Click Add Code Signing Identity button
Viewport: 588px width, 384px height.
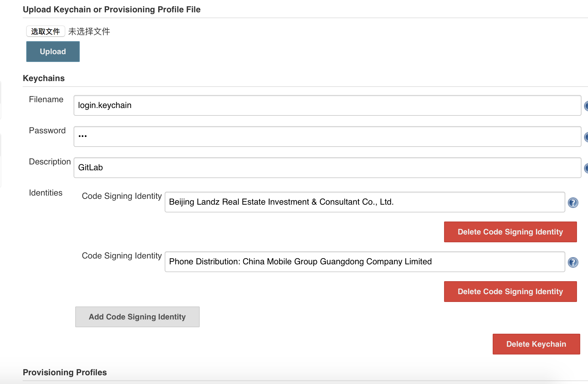click(x=137, y=317)
